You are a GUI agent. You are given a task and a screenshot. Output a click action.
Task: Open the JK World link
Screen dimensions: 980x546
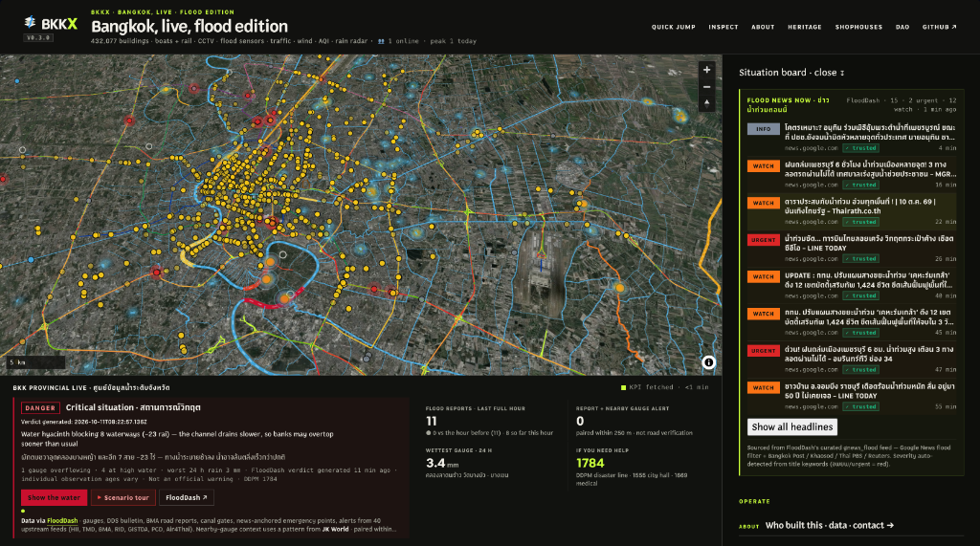point(336,529)
